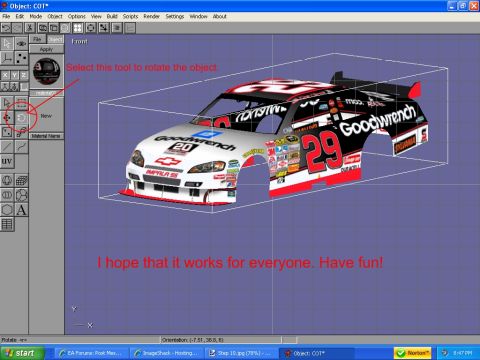Toggle the X axis button
480x360 pixels.
coord(5,76)
